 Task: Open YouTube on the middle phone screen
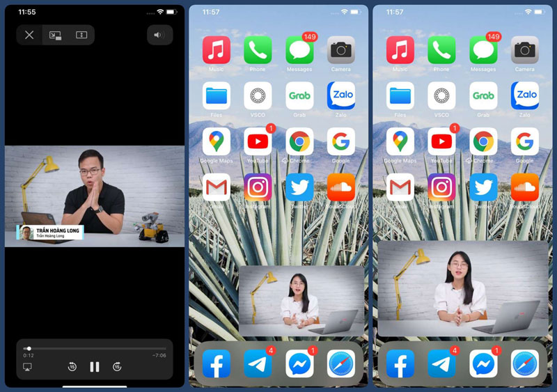point(258,142)
